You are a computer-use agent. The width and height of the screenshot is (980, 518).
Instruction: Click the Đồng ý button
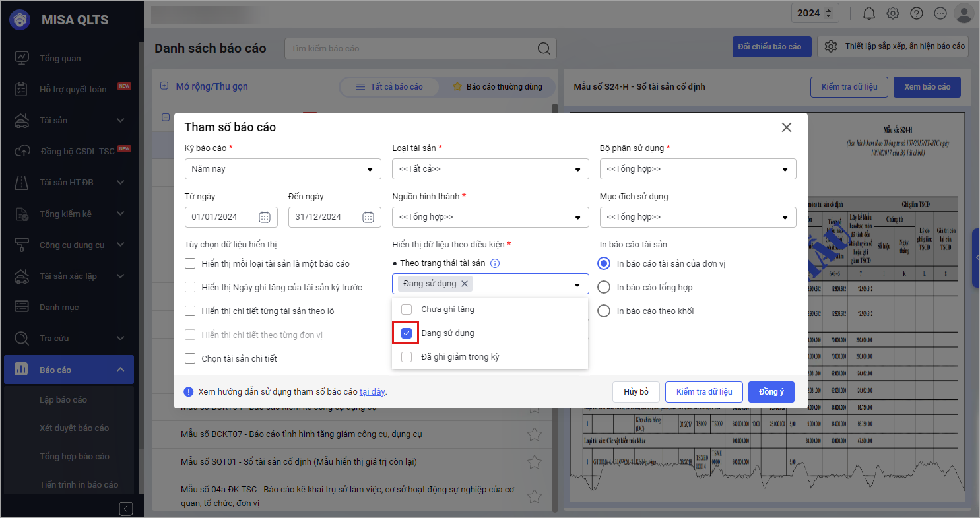(x=771, y=392)
